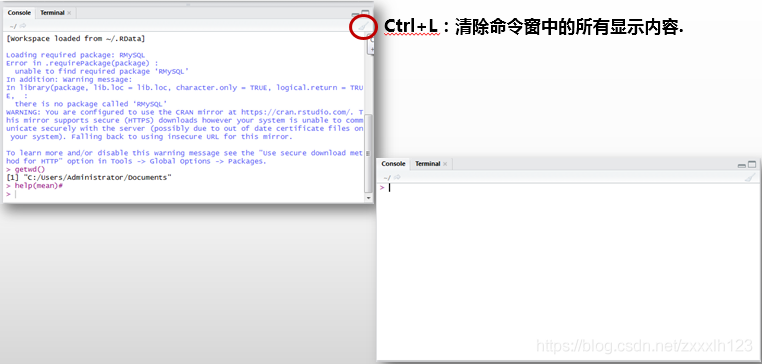Maximize the empty console pane

pos(752,165)
